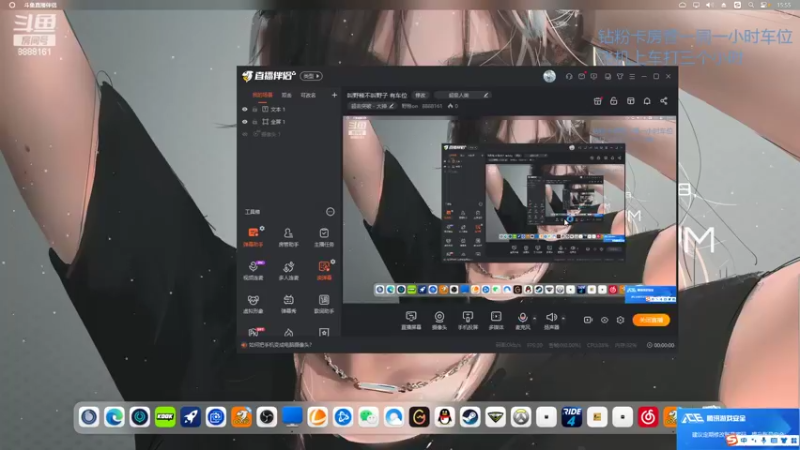Add a 直播屏幕 screen capture source
Viewport: 800px width, 450px height.
click(411, 320)
